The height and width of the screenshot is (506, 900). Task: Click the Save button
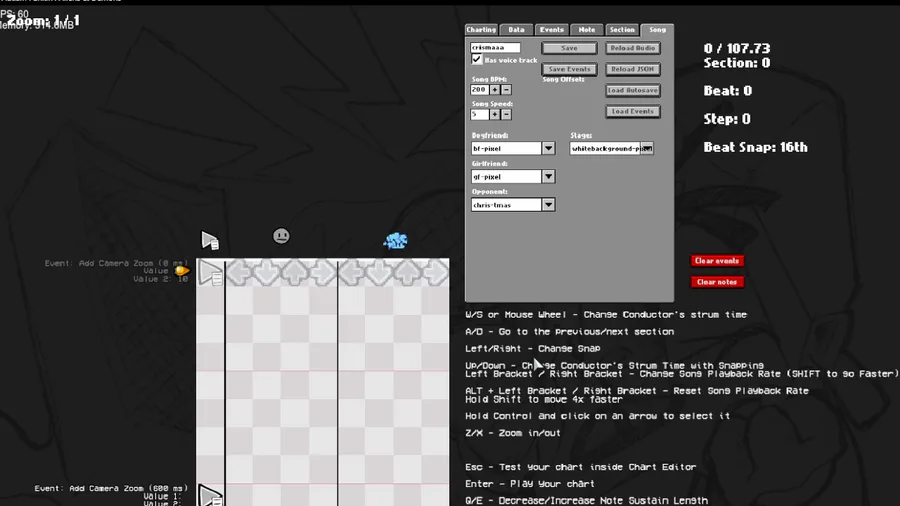pos(569,48)
